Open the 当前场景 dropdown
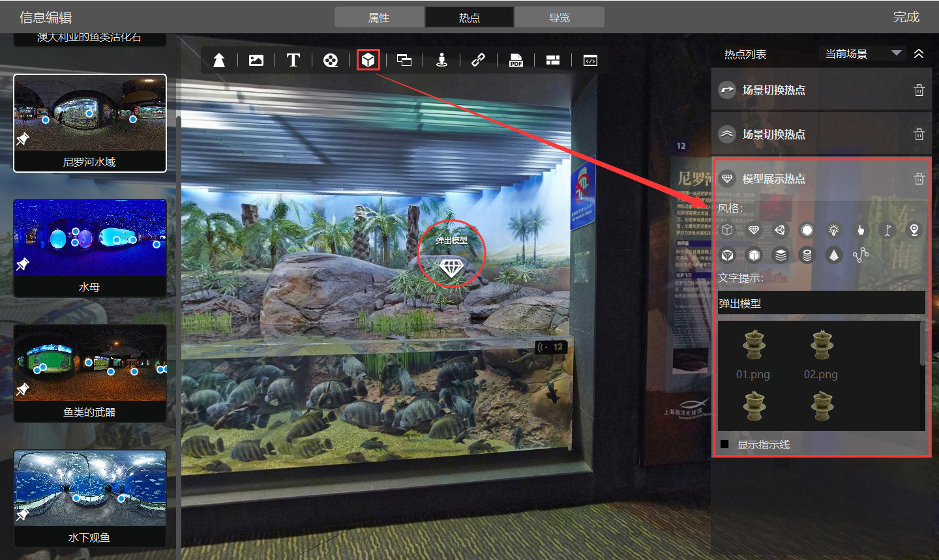The width and height of the screenshot is (939, 560). pos(862,53)
